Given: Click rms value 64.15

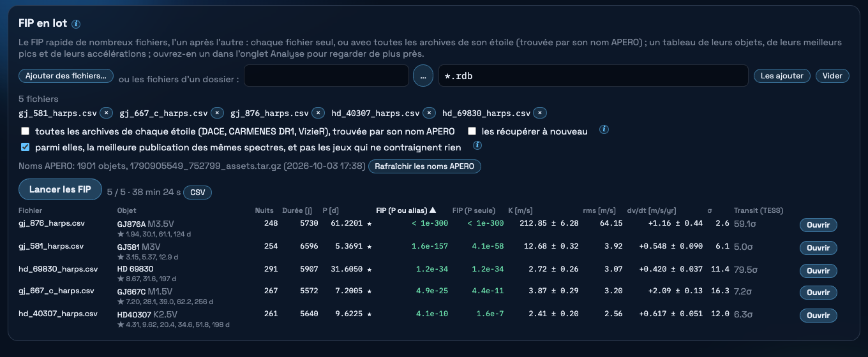Looking at the screenshot, I should pos(611,223).
